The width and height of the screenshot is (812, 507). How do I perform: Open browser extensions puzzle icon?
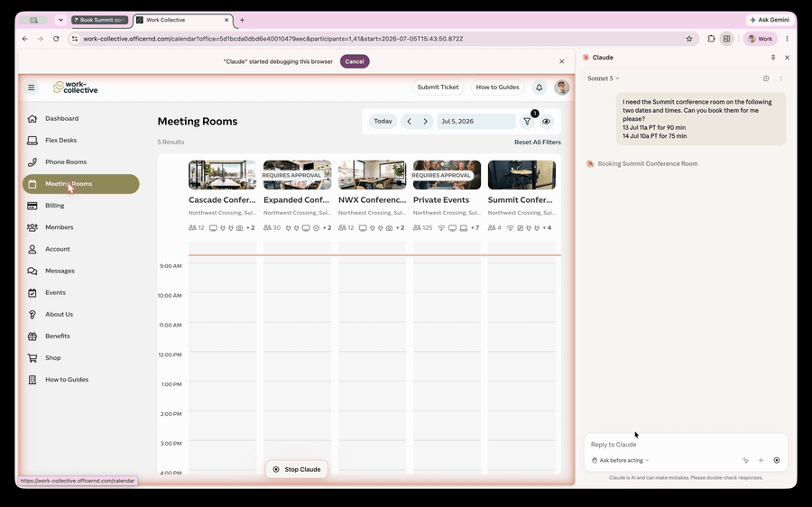pos(711,39)
